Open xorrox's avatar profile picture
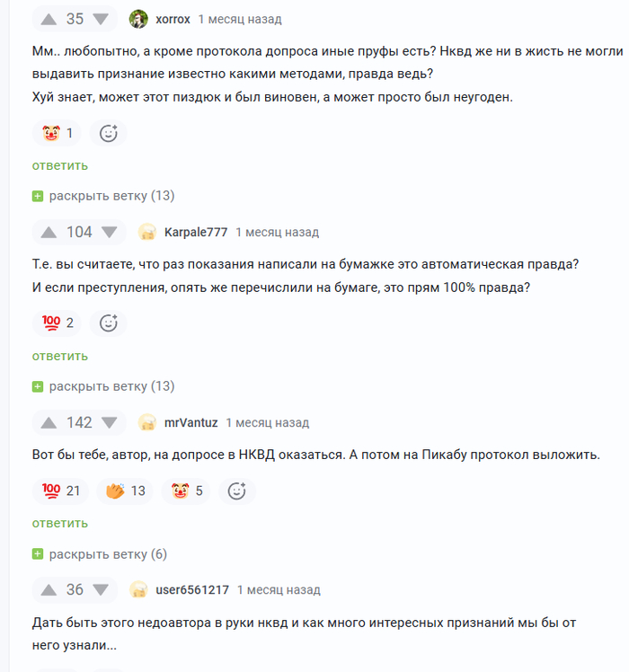 pyautogui.click(x=138, y=19)
